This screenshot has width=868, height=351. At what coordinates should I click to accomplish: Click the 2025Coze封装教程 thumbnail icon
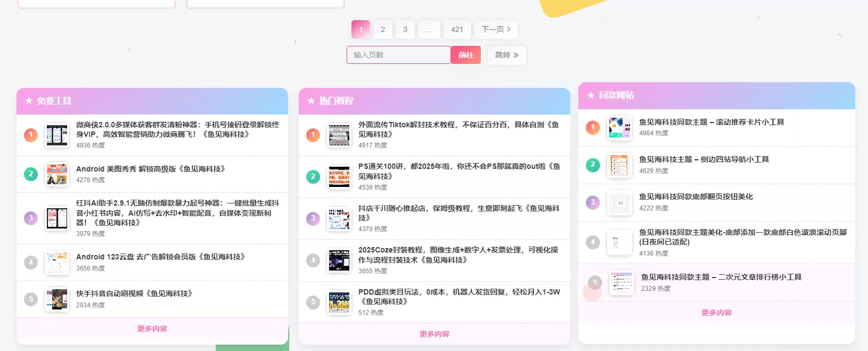(339, 260)
